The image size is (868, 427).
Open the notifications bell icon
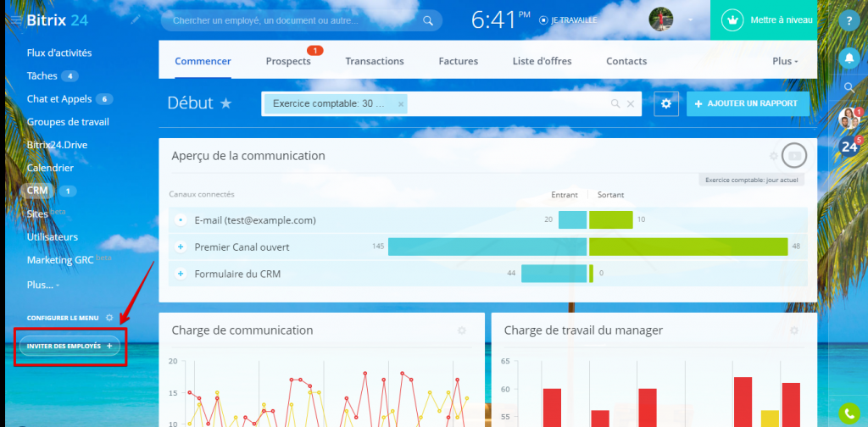pos(849,58)
